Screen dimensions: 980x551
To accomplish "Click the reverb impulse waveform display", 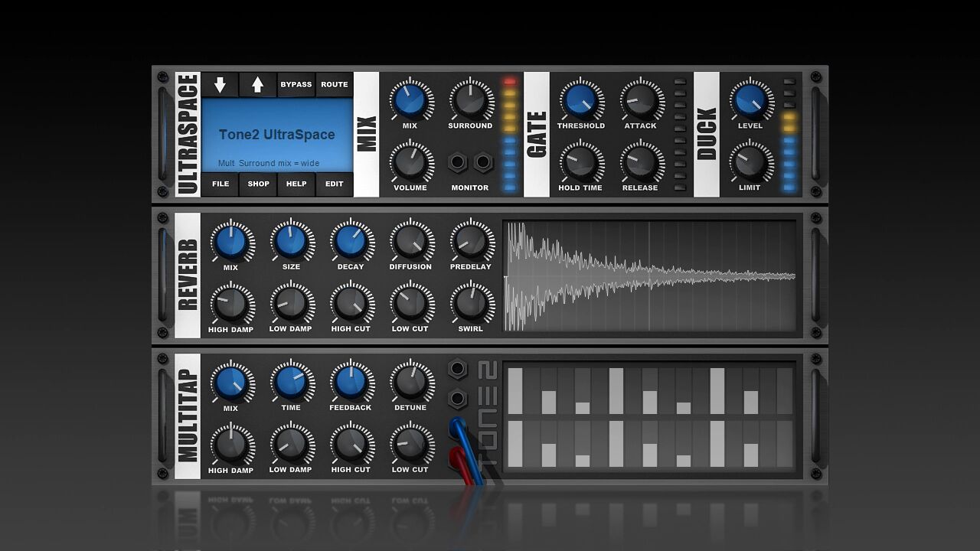I will [649, 276].
